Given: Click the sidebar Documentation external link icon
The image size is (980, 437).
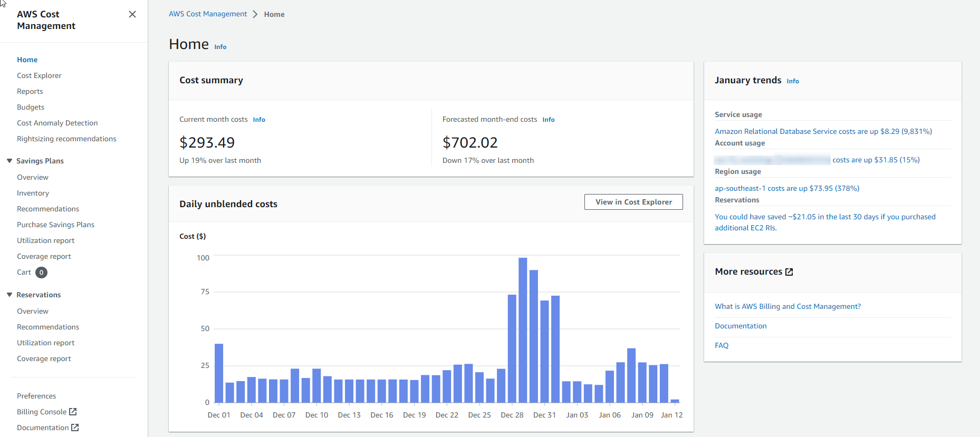Looking at the screenshot, I should [75, 428].
